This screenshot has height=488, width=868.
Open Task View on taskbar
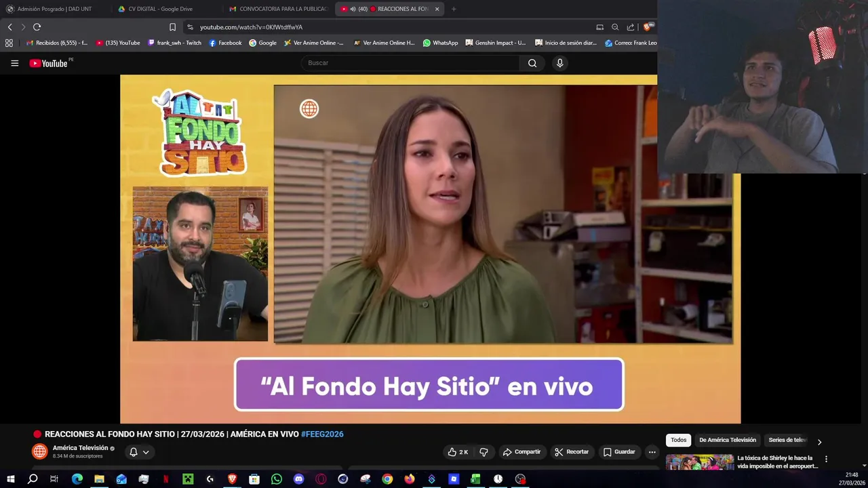click(54, 479)
